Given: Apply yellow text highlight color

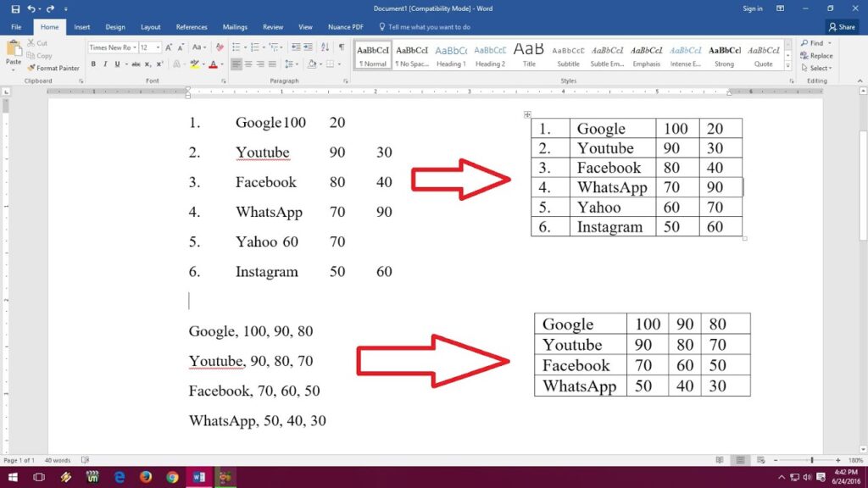Looking at the screenshot, I should click(194, 64).
